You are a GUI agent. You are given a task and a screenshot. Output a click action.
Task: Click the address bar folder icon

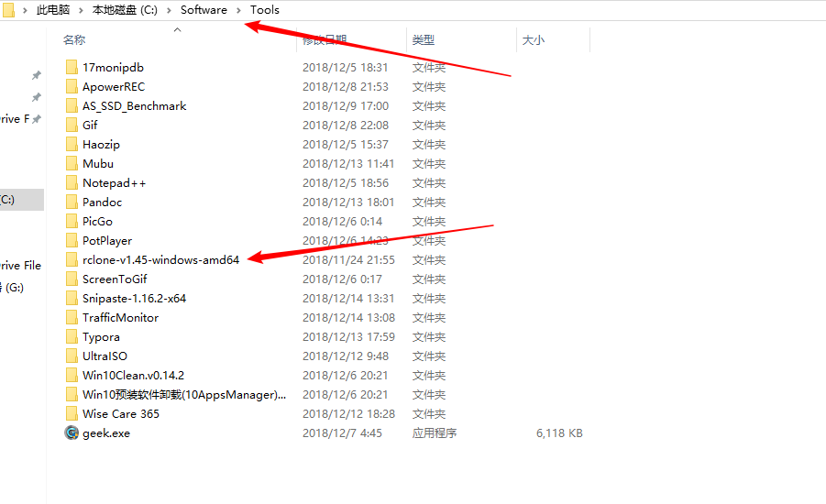click(8, 10)
